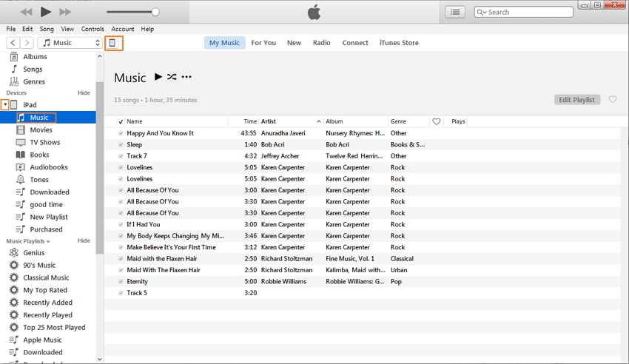The image size is (629, 364).
Task: Select Books under iPad
Action: click(x=39, y=155)
